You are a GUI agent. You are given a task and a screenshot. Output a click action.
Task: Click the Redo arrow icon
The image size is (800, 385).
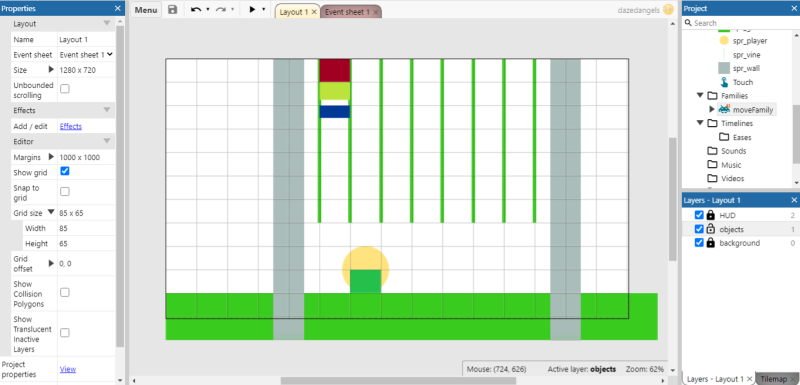tap(221, 10)
